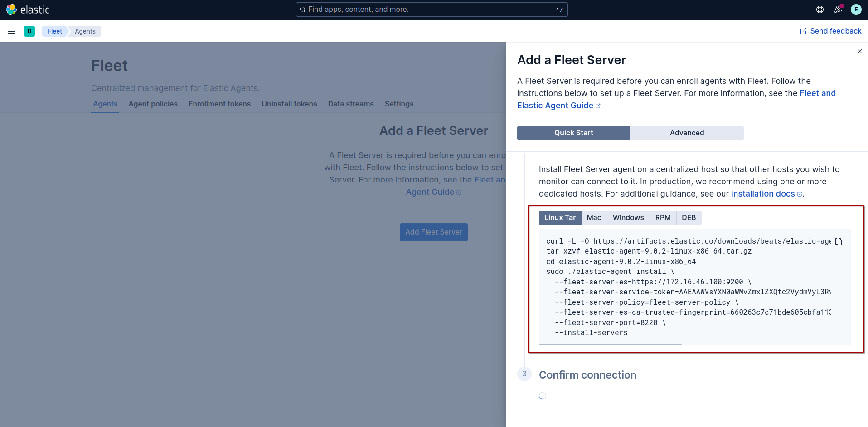Open the Agent policies tab
868x427 pixels.
(x=153, y=104)
